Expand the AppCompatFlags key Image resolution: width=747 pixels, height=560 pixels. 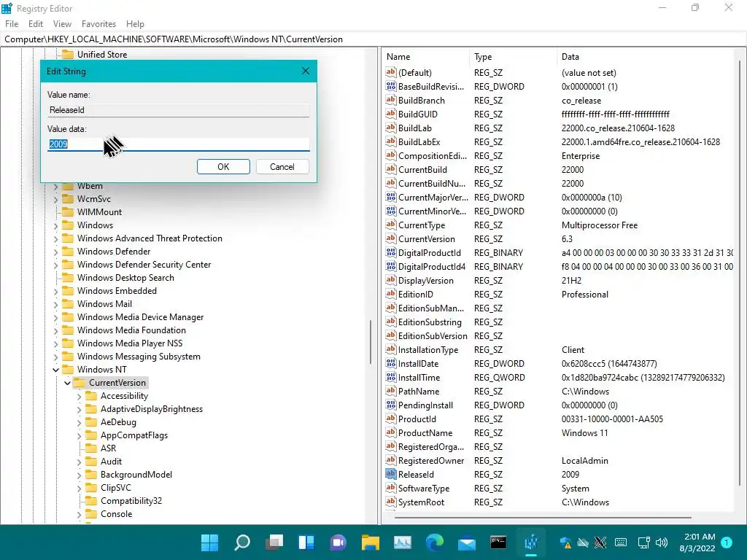coord(79,435)
